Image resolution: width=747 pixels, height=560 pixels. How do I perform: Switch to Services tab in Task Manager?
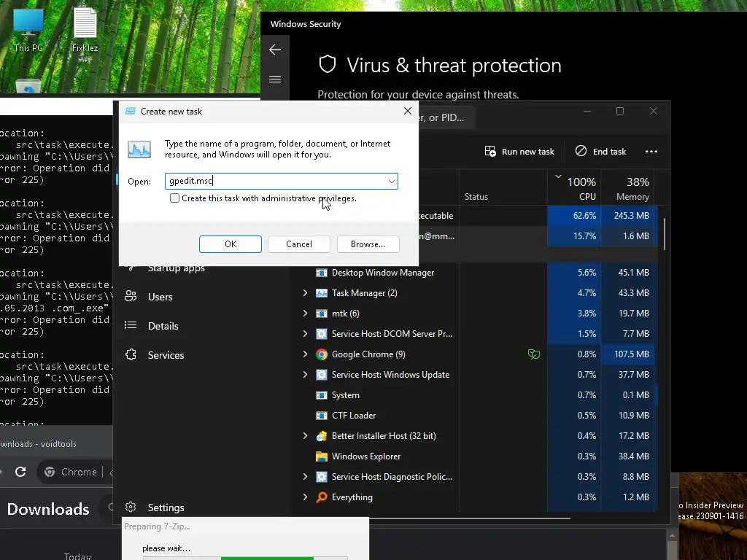(x=166, y=355)
